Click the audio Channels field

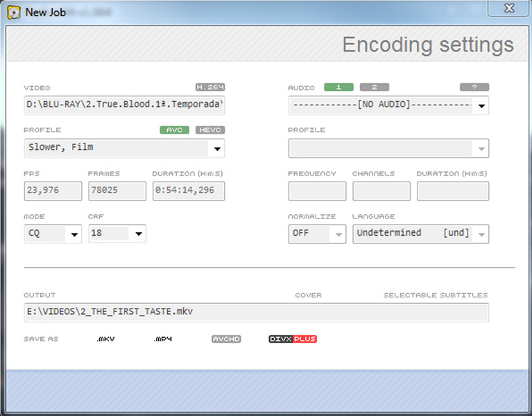pos(381,191)
